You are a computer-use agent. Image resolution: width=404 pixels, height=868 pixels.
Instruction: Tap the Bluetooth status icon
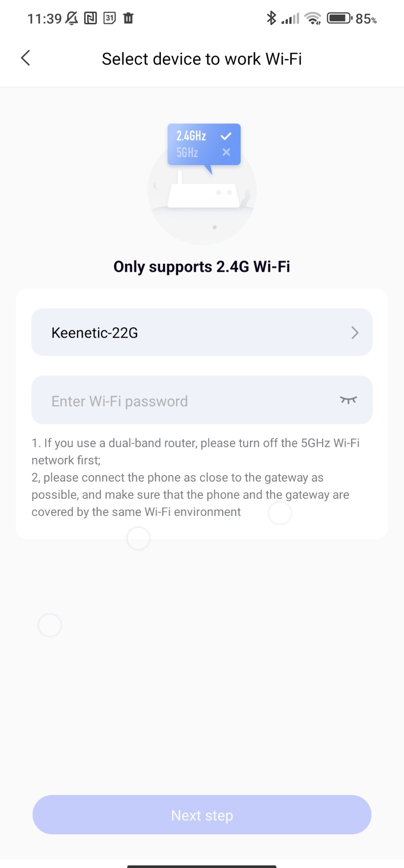[271, 18]
